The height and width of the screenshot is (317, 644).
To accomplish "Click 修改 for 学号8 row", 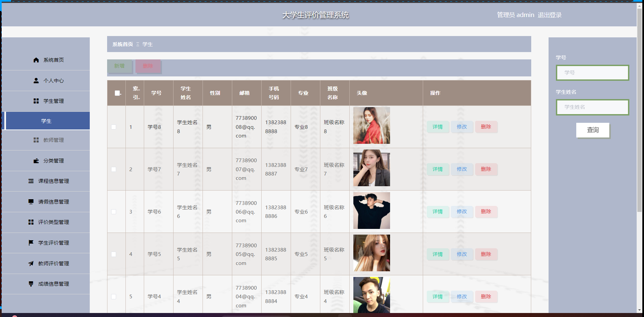I will coord(462,127).
